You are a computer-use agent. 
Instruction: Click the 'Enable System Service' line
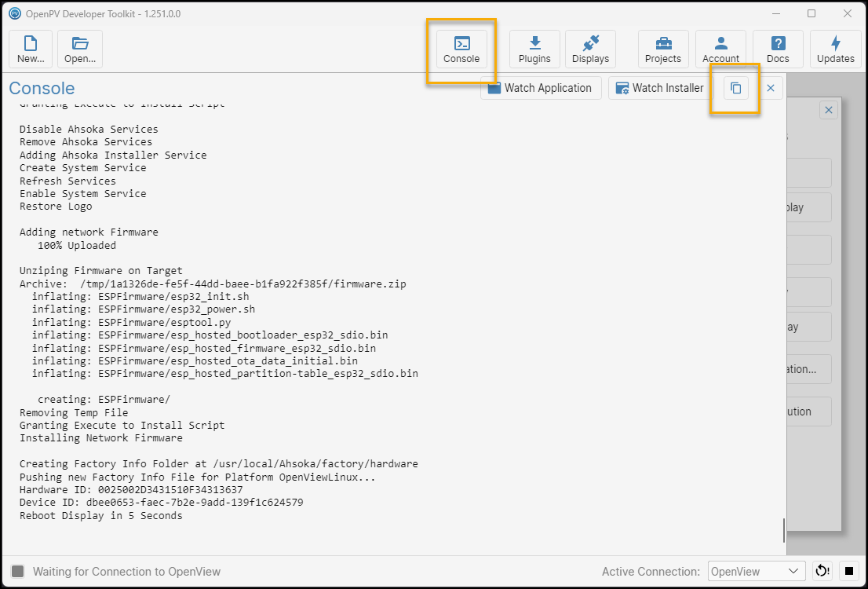(83, 194)
